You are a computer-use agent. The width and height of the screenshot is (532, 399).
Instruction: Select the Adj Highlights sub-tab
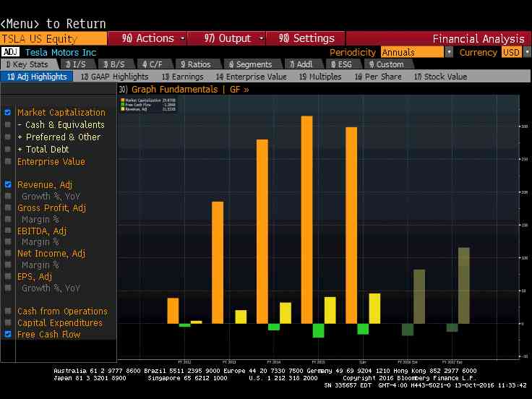pyautogui.click(x=37, y=77)
